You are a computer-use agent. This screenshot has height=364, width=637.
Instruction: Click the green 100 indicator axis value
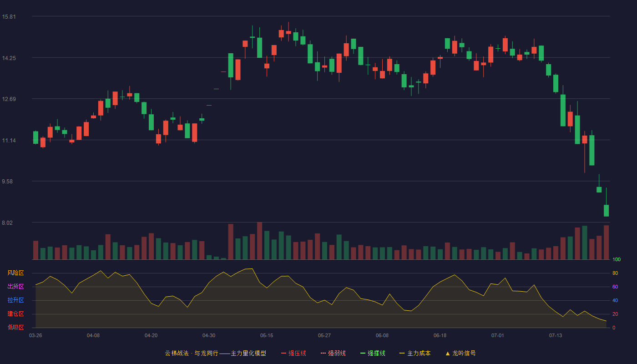pos(617,260)
